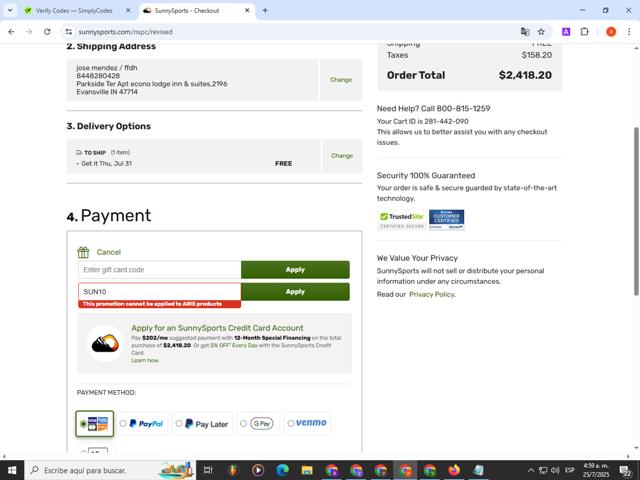Image resolution: width=640 pixels, height=480 pixels.
Task: Click the SunnySports credit card logo
Action: point(105,343)
